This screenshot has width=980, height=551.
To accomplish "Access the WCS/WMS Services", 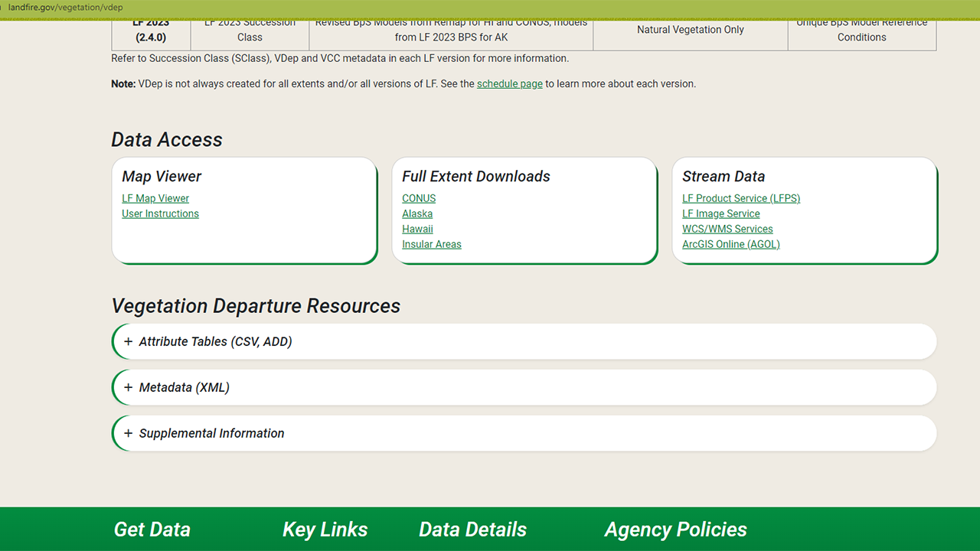I will pyautogui.click(x=727, y=229).
